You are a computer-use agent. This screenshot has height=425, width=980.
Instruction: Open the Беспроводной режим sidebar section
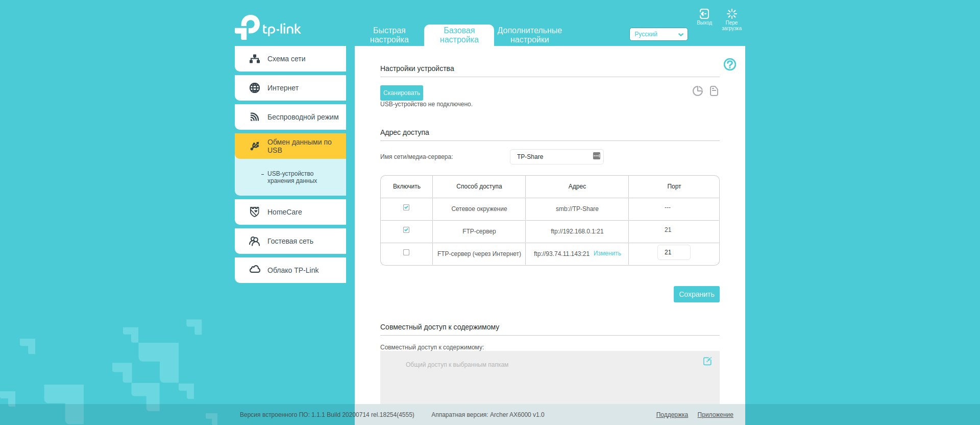[x=290, y=117]
